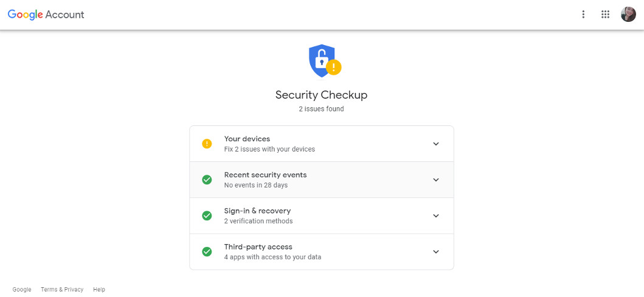This screenshot has width=644, height=297.
Task: Expand the Your devices chevron
Action: pyautogui.click(x=436, y=144)
